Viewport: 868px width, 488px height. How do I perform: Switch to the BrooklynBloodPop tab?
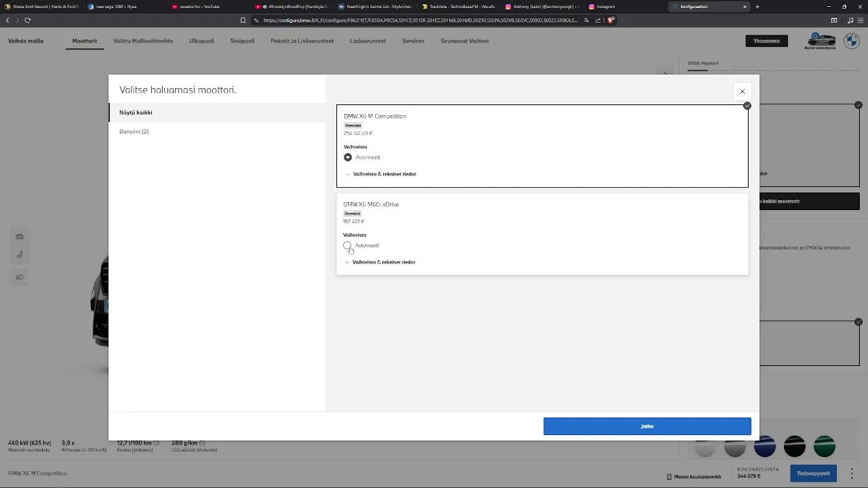click(292, 7)
